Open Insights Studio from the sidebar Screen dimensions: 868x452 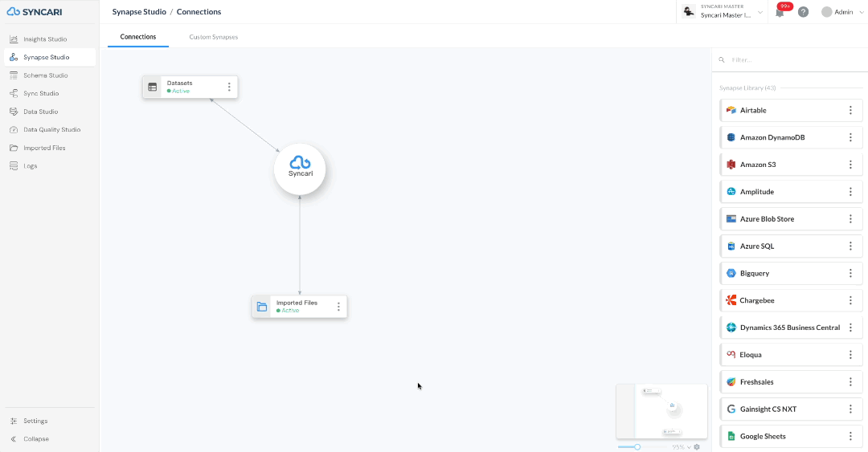tap(49, 39)
